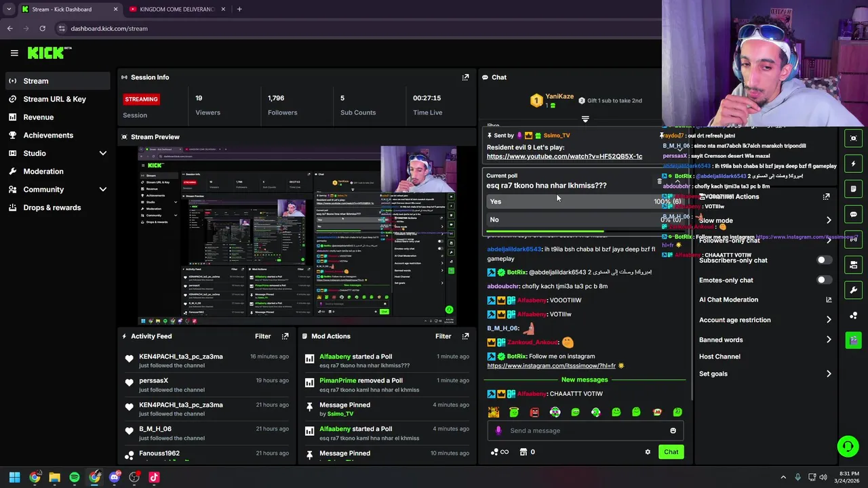The height and width of the screenshot is (488, 868).
Task: Open the Activity Feed Filter
Action: pos(263,336)
